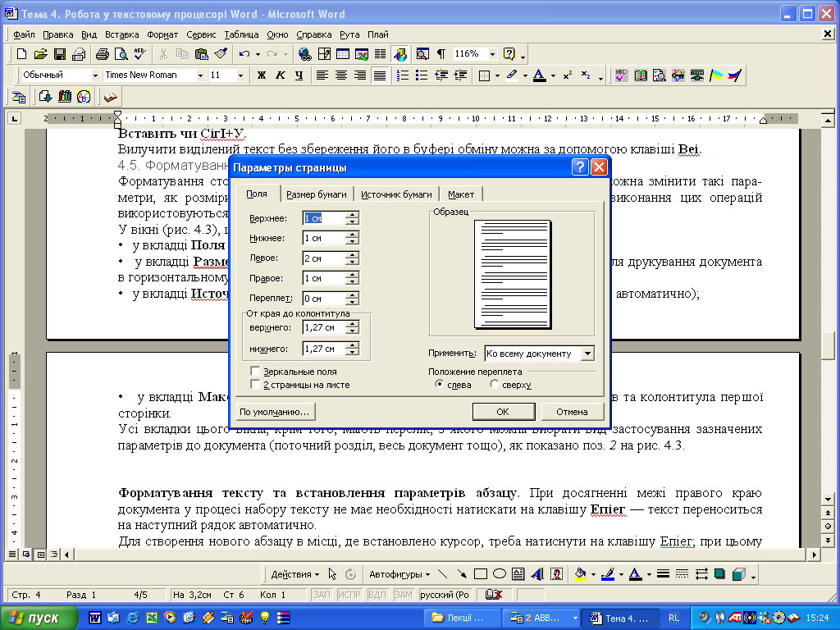The height and width of the screenshot is (630, 840).
Task: Save document with the floppy disk icon
Action: 59,54
